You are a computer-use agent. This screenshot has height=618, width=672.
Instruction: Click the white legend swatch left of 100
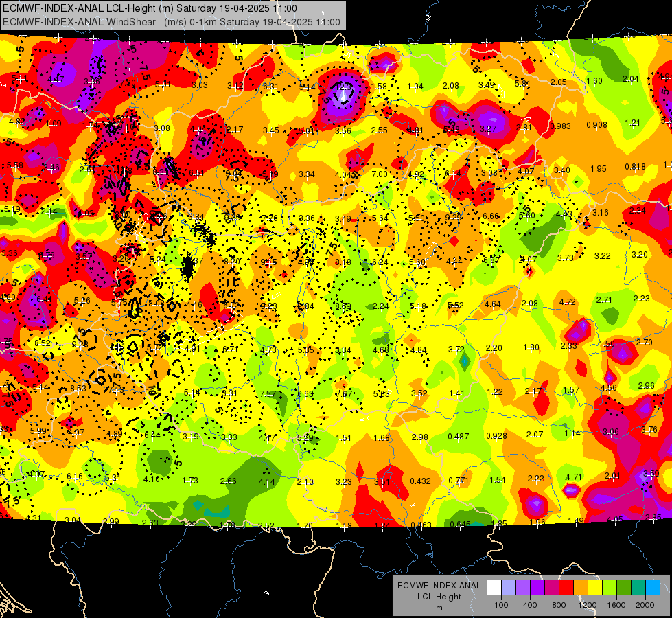(494, 588)
